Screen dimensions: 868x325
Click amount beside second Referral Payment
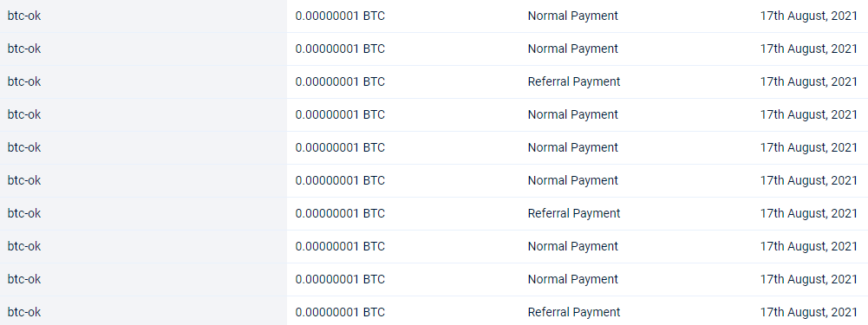pyautogui.click(x=340, y=213)
